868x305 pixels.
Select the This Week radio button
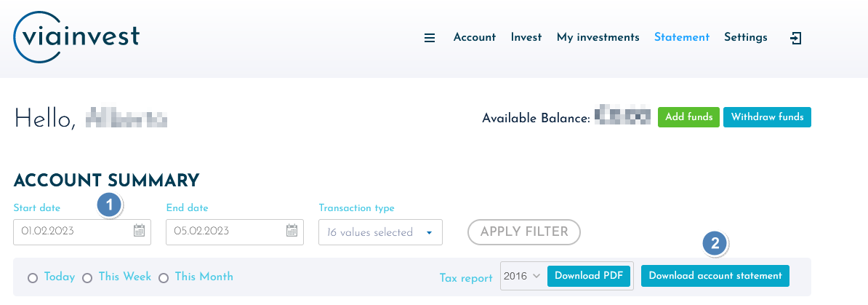pos(87,278)
